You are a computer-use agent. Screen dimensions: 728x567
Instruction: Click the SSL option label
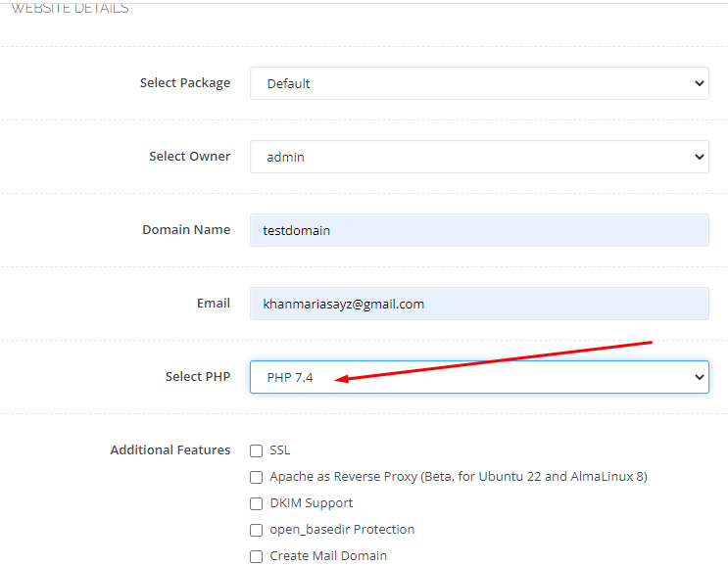point(280,450)
